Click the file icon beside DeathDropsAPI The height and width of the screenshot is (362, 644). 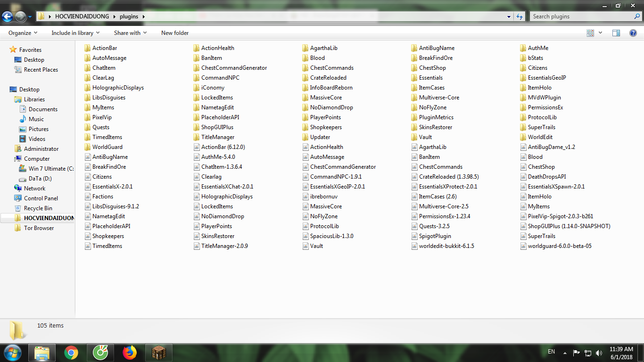pos(523,177)
